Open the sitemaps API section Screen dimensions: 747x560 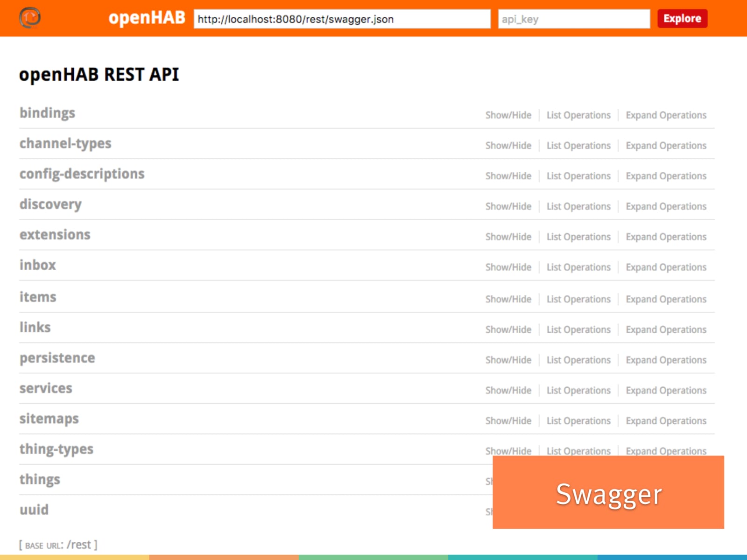point(49,419)
